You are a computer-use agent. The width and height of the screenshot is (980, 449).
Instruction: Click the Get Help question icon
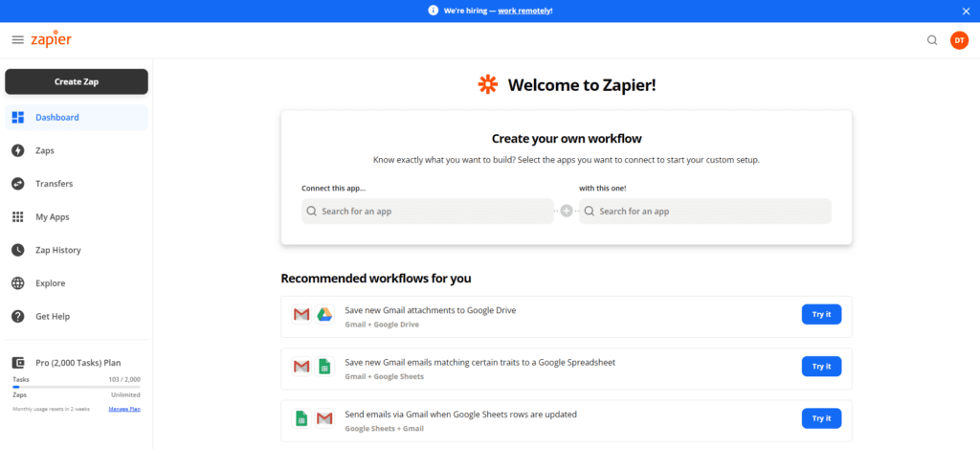17,317
